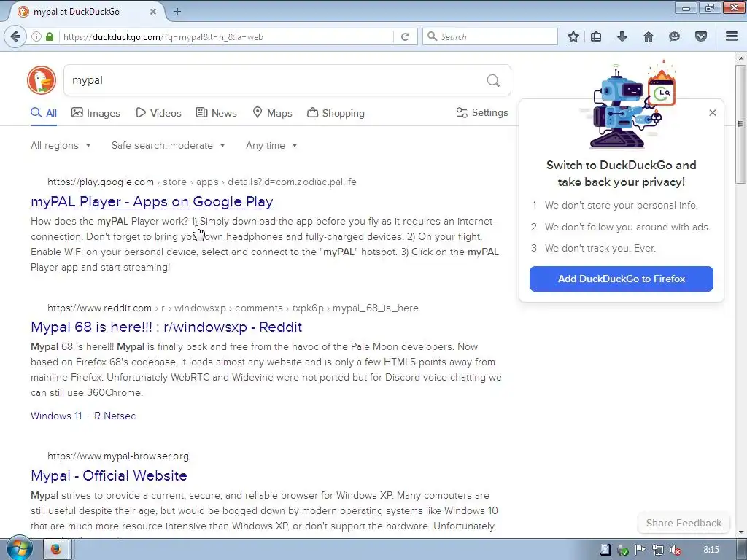
Task: Open the site information icon in address bar
Action: point(36,36)
